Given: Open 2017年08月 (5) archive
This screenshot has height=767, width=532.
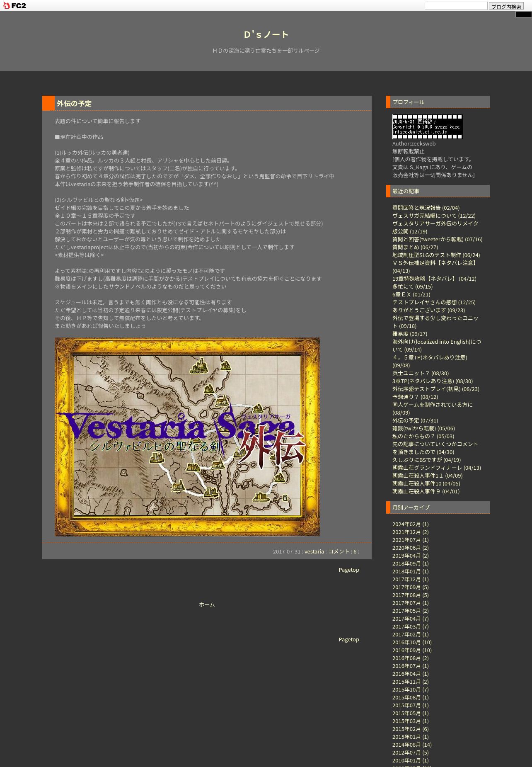Looking at the screenshot, I should point(411,595).
